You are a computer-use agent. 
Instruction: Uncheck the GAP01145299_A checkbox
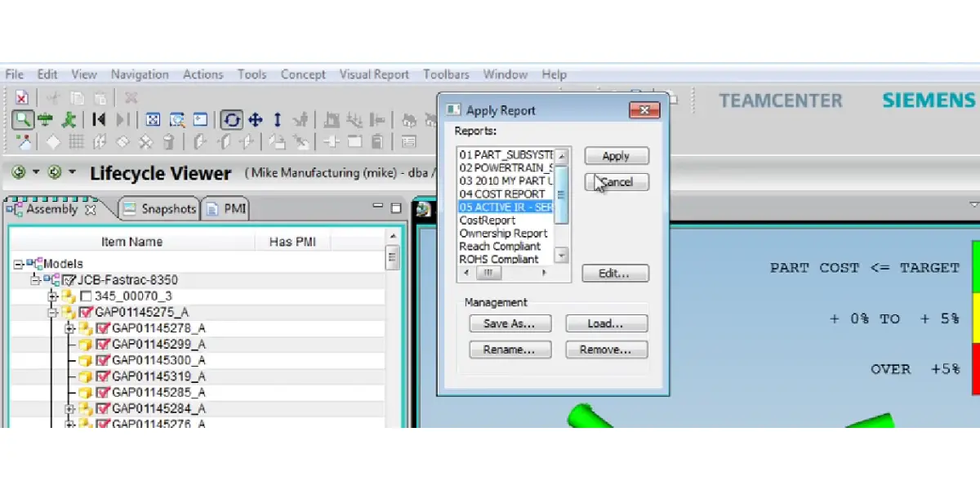click(103, 344)
